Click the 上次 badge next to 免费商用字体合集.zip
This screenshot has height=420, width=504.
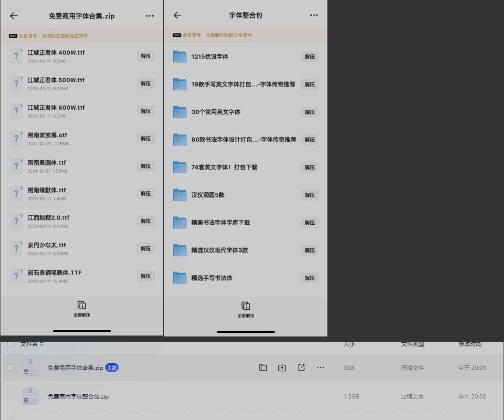(111, 367)
